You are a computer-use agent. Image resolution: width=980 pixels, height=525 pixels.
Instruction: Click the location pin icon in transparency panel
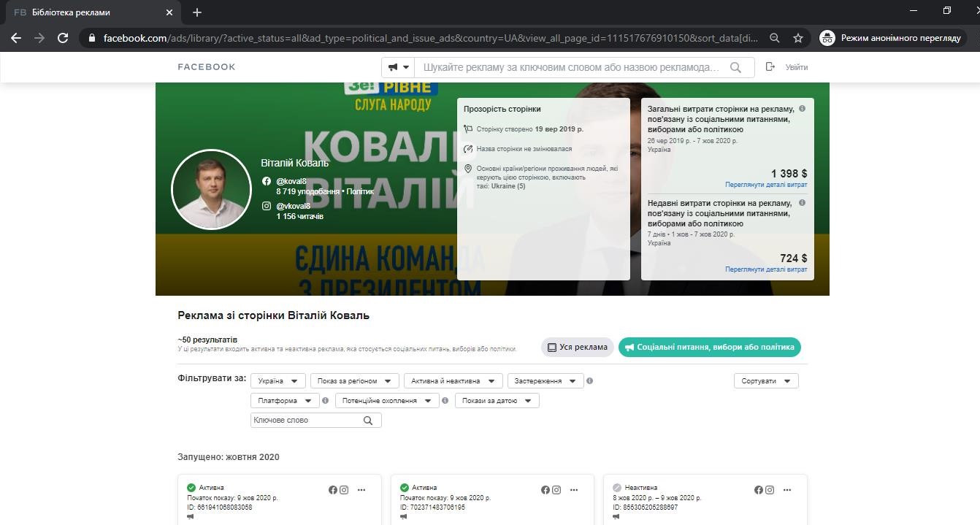click(x=469, y=169)
